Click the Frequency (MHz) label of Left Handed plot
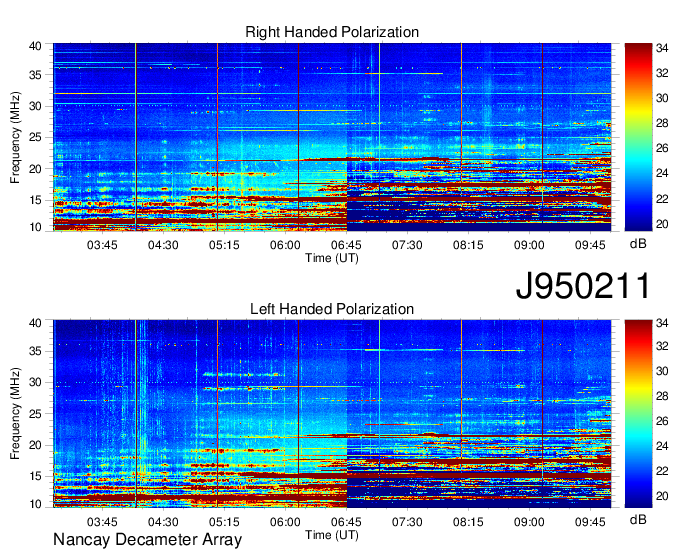 coord(15,414)
